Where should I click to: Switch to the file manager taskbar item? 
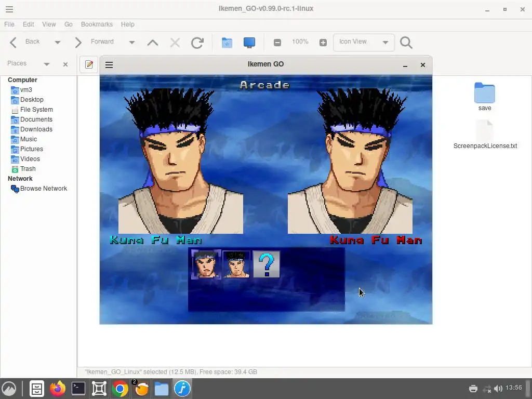tap(162, 389)
